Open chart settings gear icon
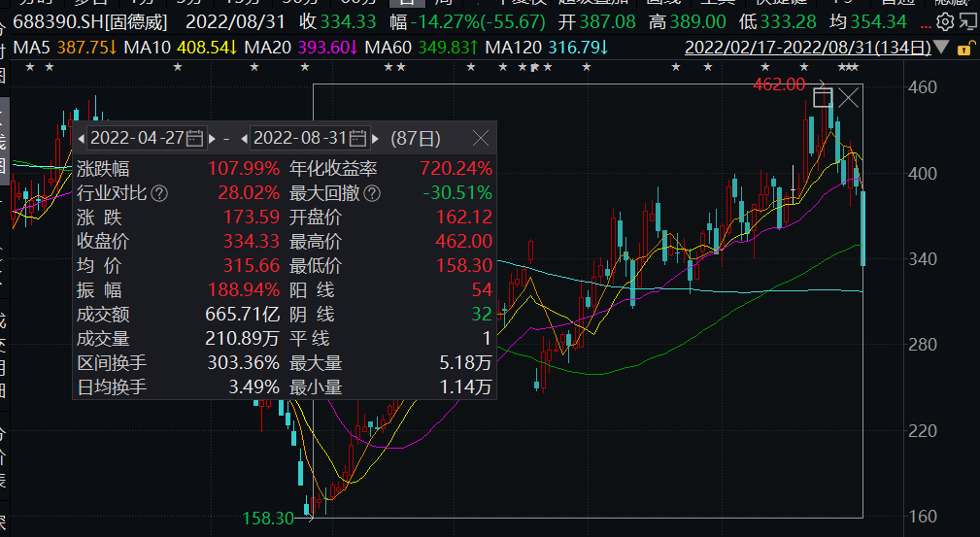The width and height of the screenshot is (980, 537). point(945,22)
